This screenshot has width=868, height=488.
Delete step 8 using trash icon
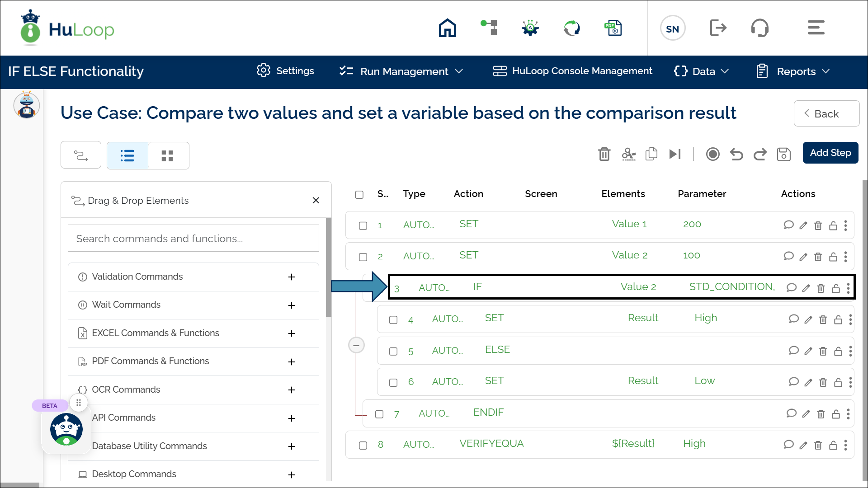[818, 446]
